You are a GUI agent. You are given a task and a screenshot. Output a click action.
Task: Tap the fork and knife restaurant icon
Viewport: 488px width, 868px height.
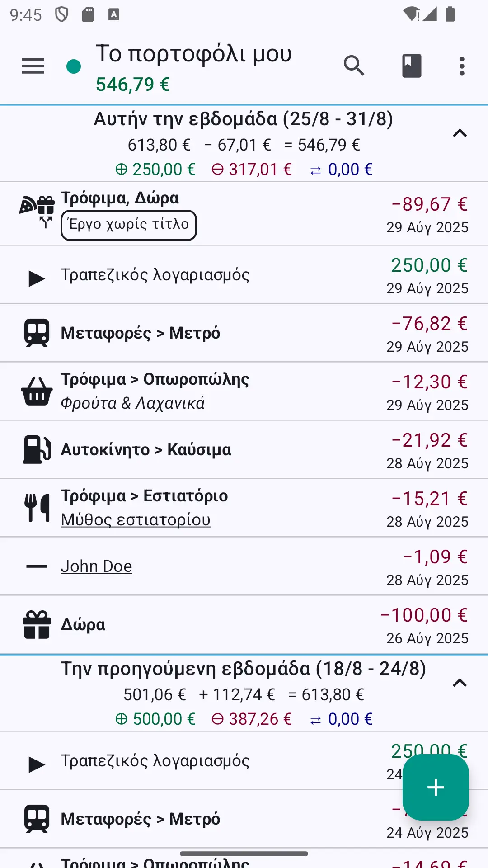click(37, 508)
